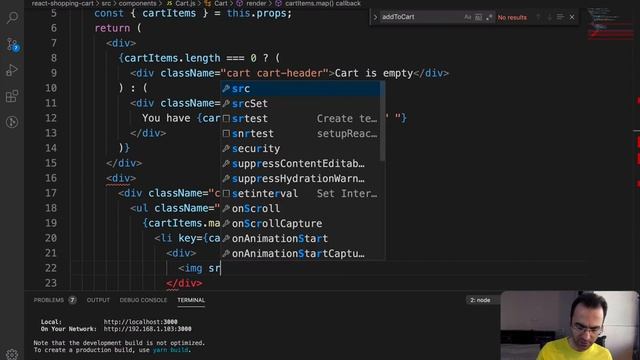Select suppressContentEditableWarning suggestion
The width and height of the screenshot is (640, 360).
coord(300,164)
